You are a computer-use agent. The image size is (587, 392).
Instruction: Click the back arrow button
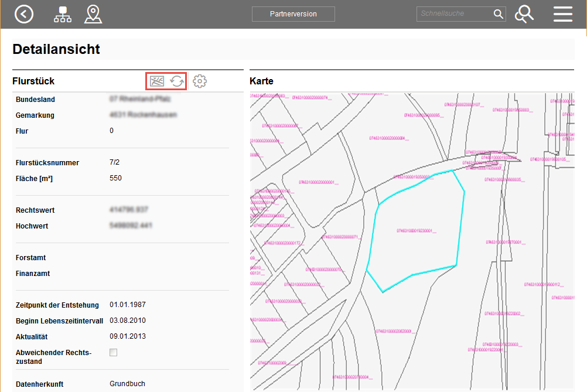[x=24, y=14]
